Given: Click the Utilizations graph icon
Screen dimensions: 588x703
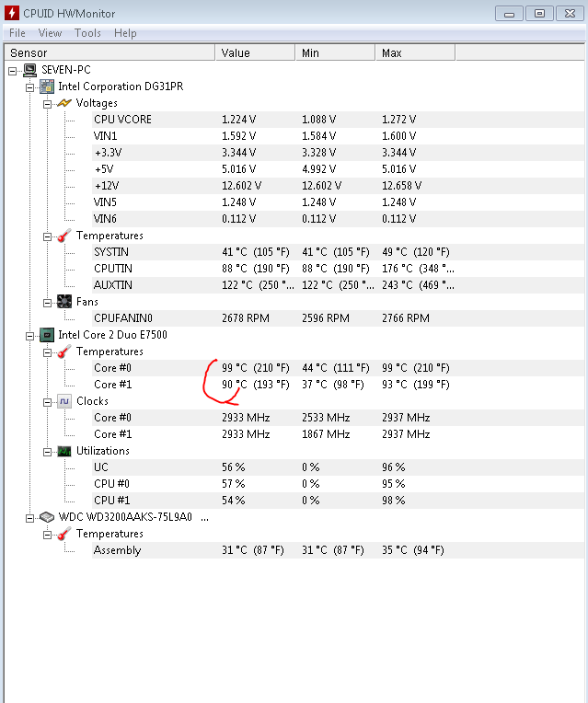Looking at the screenshot, I should click(64, 451).
